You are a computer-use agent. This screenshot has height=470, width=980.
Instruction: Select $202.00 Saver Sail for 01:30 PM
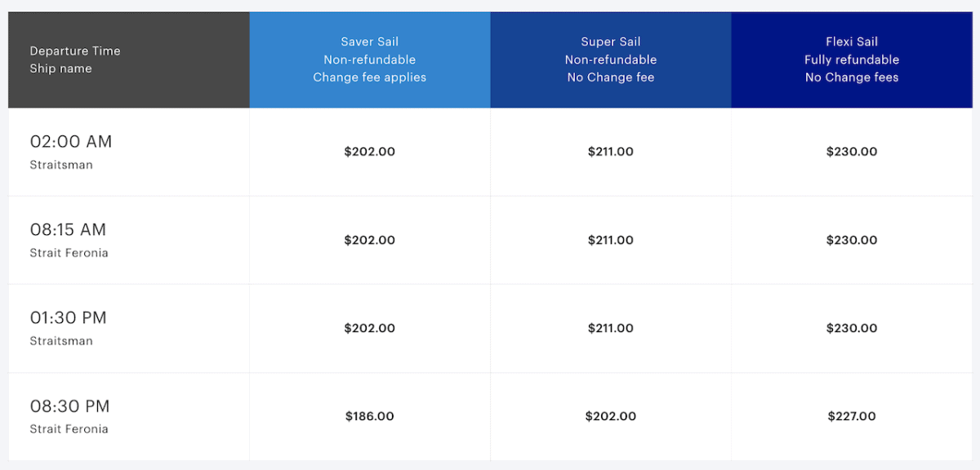(369, 328)
